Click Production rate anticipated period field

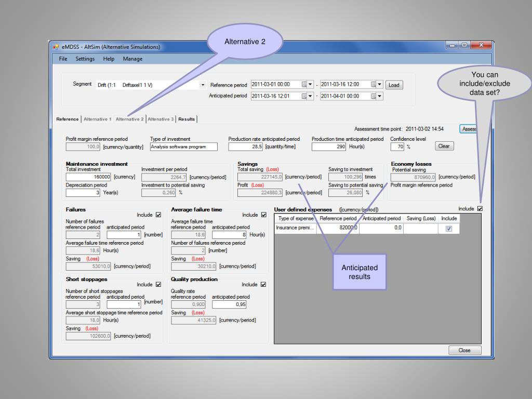(246, 147)
